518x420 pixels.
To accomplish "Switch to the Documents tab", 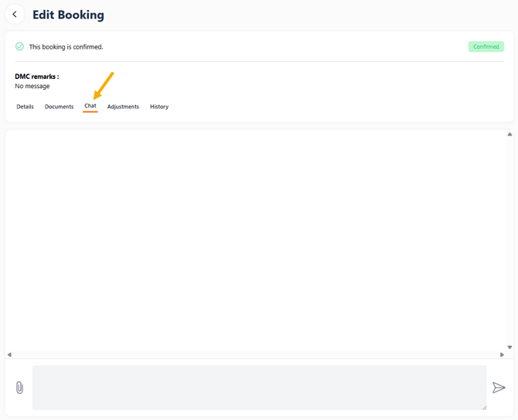I will point(59,107).
